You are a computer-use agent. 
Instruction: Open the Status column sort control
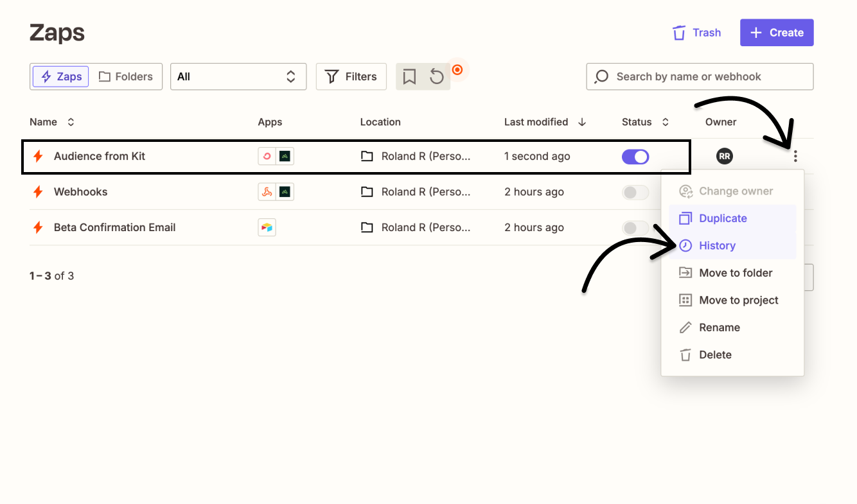coord(665,121)
